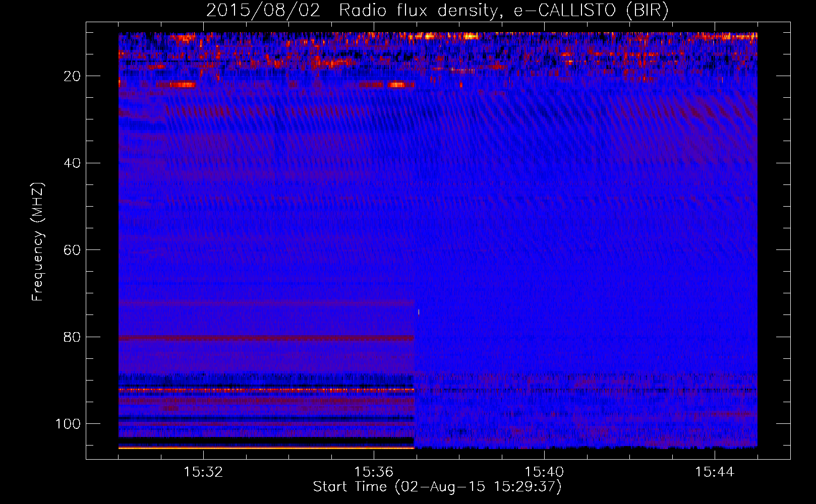The image size is (816, 504).
Task: Click the 40 MHz frequency tick label
Action: (73, 163)
